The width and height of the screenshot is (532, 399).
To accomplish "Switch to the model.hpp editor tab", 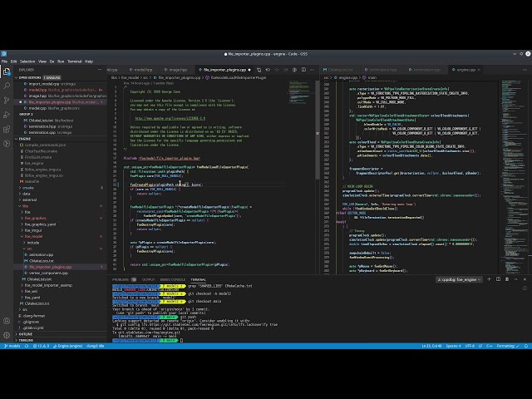I will [140, 70].
